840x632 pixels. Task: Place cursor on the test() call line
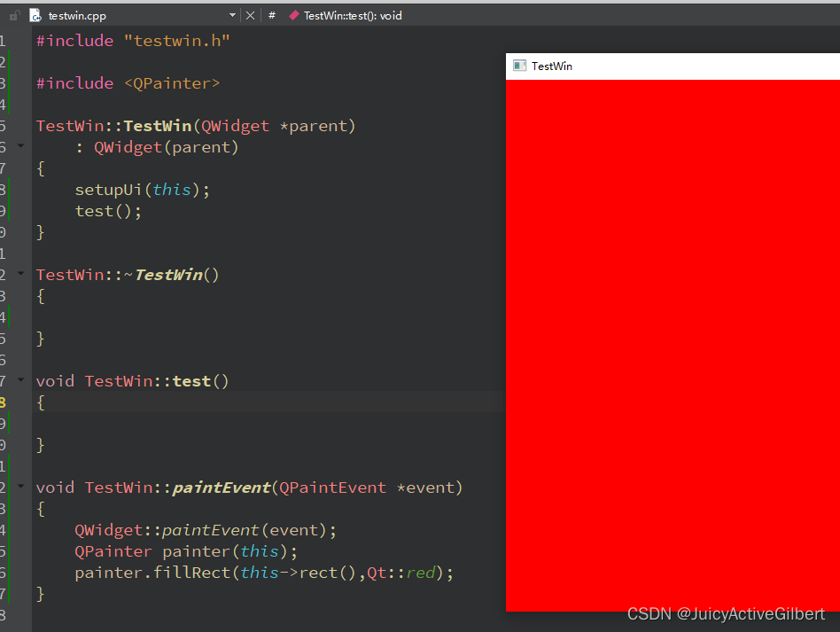108,211
